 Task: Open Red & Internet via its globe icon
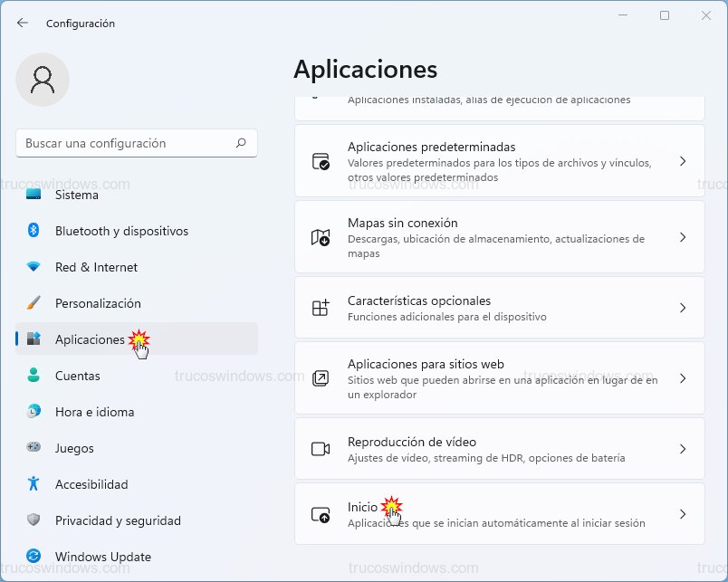coord(31,267)
